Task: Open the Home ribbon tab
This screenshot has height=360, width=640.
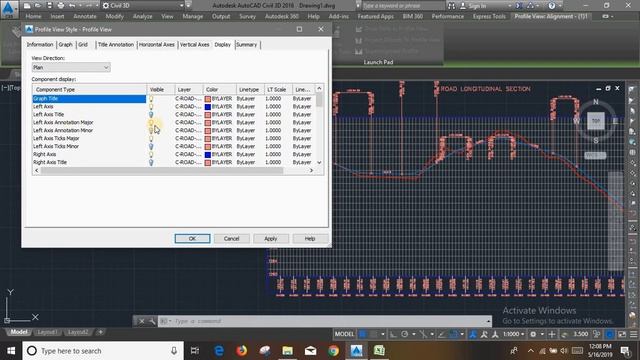Action: click(x=33, y=16)
